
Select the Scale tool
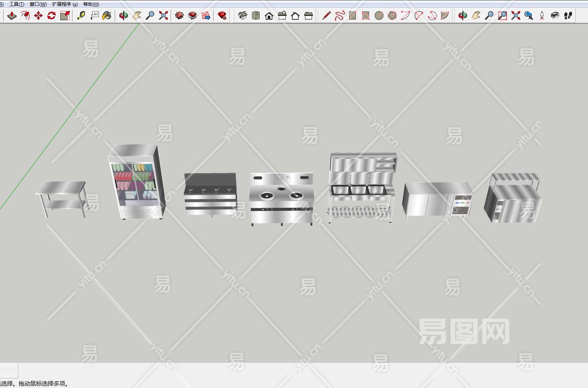[65, 16]
